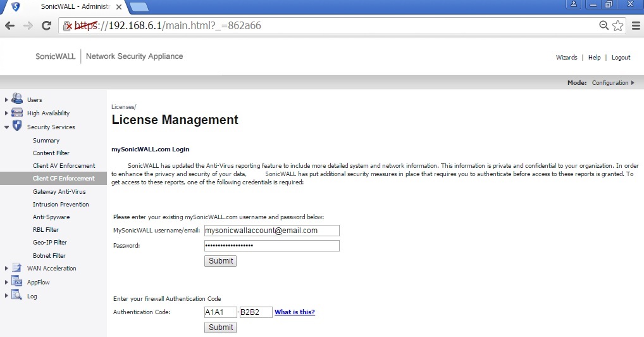Click the High Availability icon

18,113
